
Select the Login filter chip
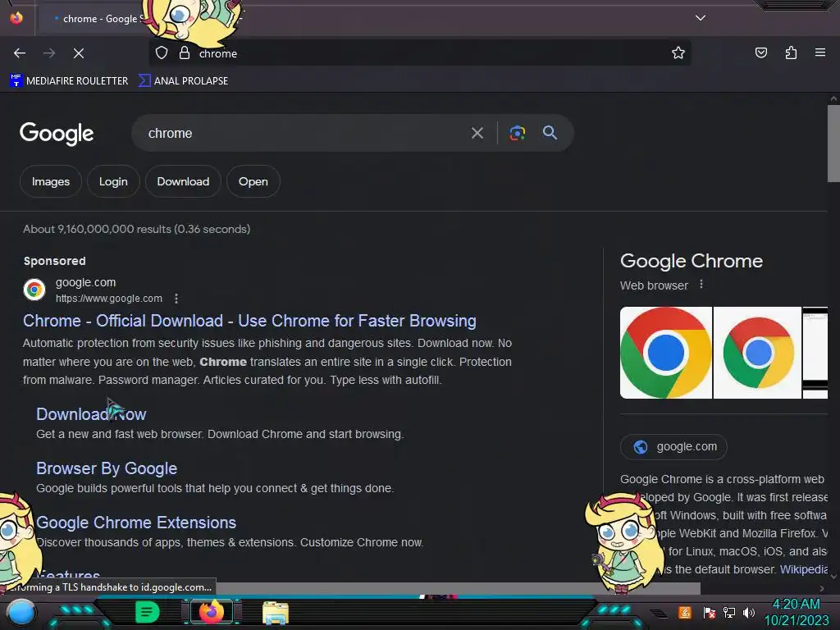coord(113,181)
